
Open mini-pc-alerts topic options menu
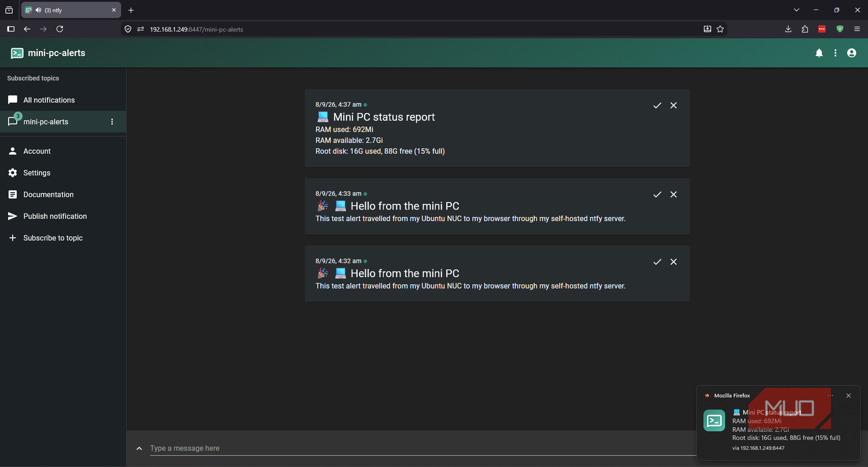[x=112, y=122]
